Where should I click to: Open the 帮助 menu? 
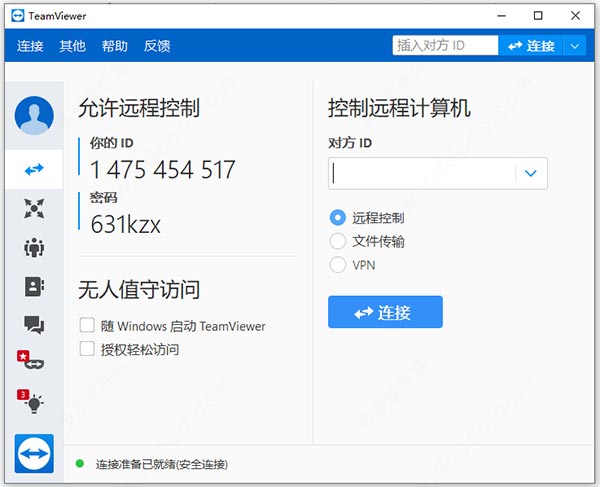pyautogui.click(x=114, y=46)
